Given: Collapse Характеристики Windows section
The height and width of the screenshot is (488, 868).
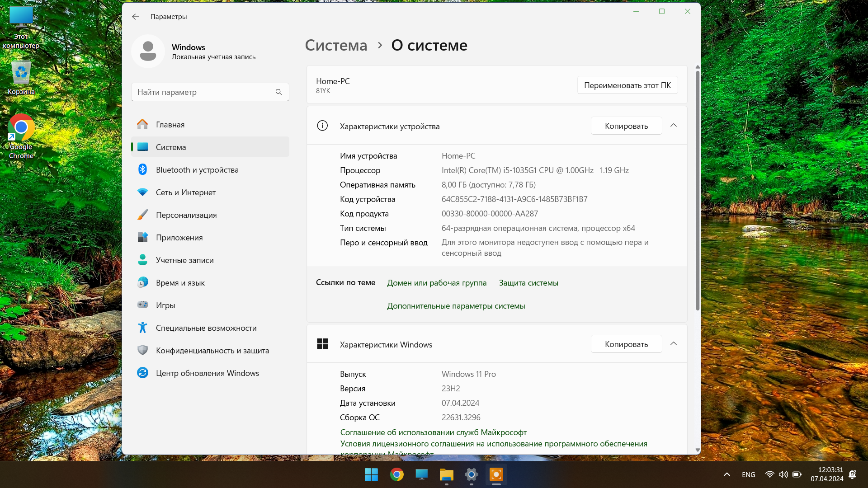Looking at the screenshot, I should [x=673, y=344].
